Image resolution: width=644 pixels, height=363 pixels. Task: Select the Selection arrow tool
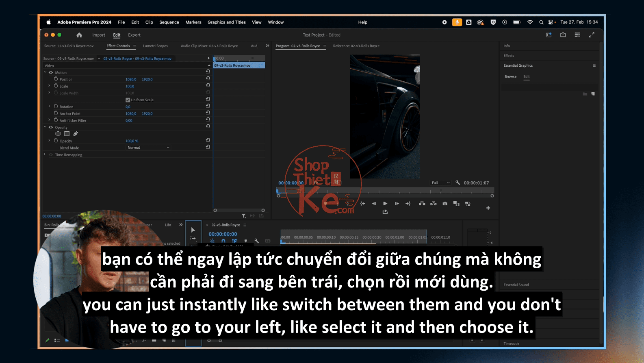(193, 230)
